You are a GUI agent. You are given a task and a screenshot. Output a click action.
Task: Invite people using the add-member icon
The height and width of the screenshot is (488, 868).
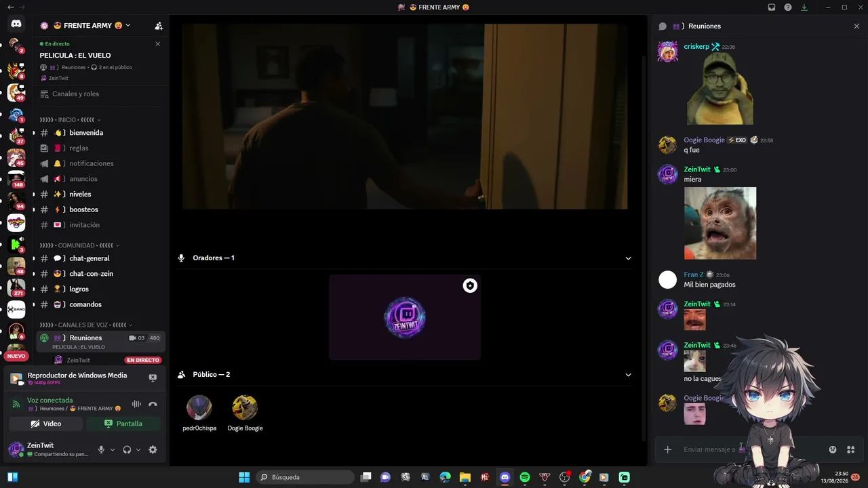point(159,26)
